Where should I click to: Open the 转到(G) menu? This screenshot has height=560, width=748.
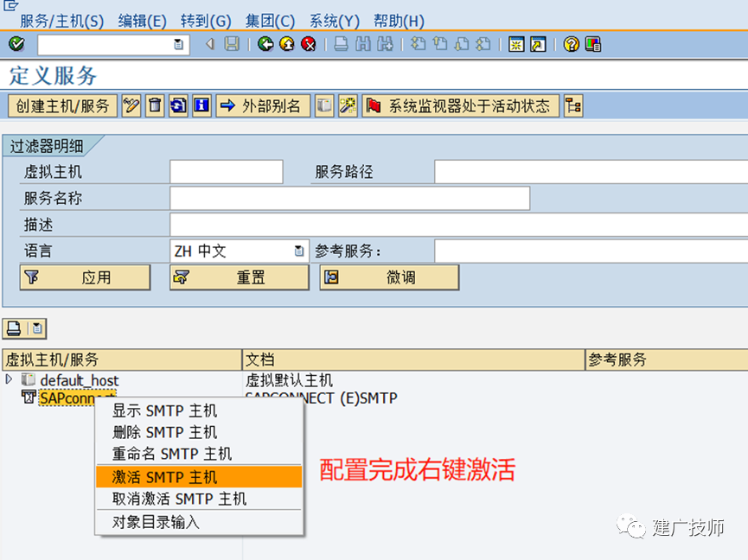pos(206,21)
